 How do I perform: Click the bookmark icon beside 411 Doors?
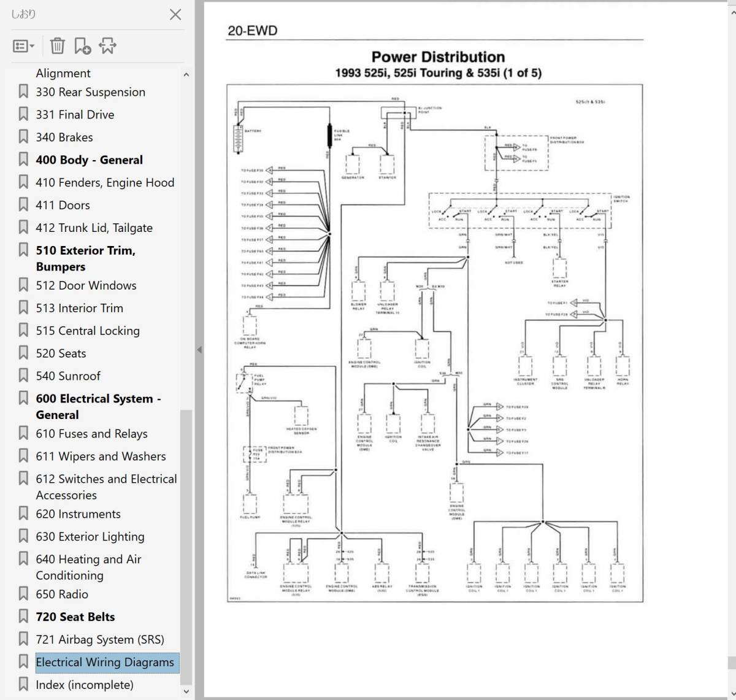pos(23,205)
